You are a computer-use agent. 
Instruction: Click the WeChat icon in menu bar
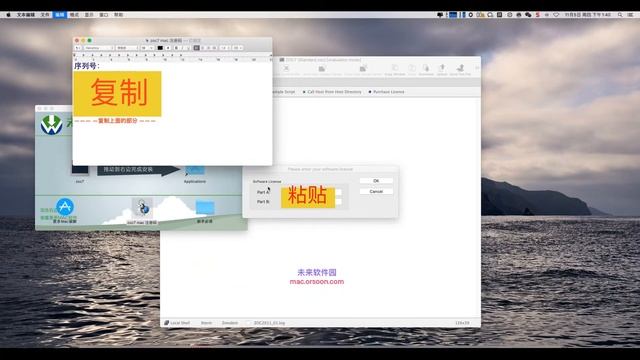[528, 15]
